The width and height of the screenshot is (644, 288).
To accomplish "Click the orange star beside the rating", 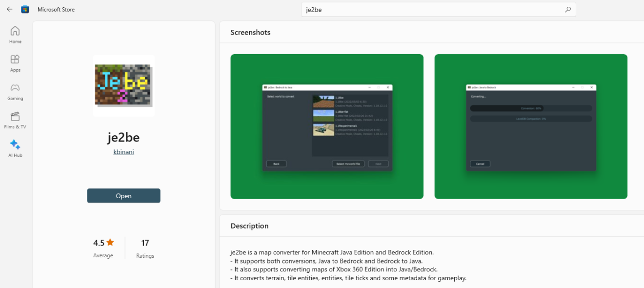I will tap(110, 242).
